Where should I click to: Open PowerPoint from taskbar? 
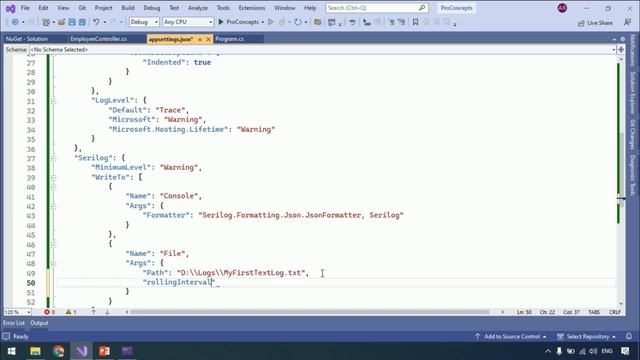[104, 351]
